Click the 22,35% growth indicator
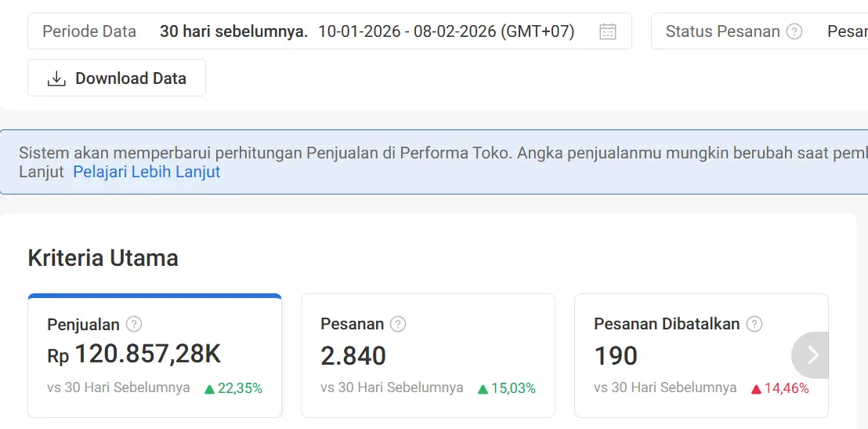This screenshot has width=868, height=429. [233, 388]
